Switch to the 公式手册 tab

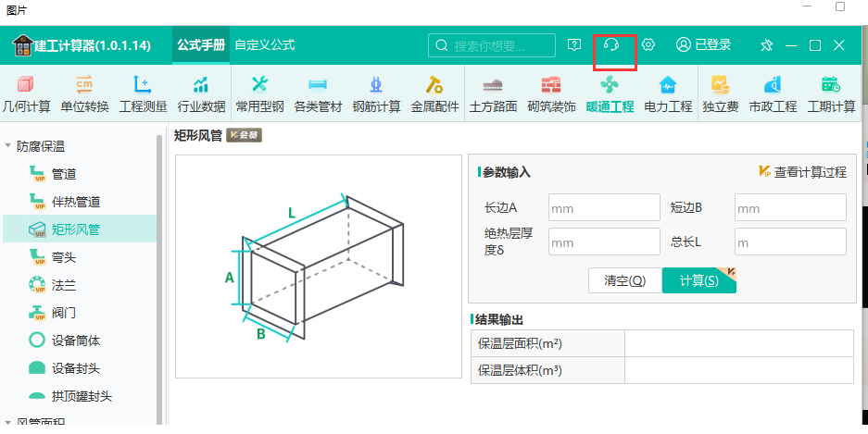[x=201, y=44]
